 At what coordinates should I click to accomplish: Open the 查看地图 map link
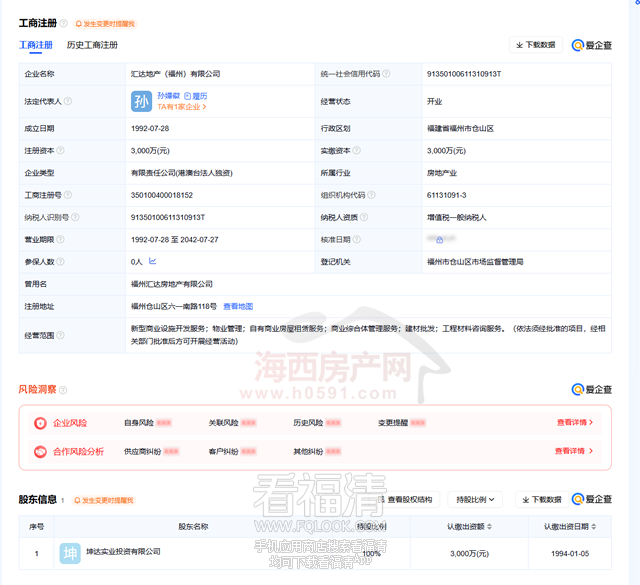click(238, 306)
